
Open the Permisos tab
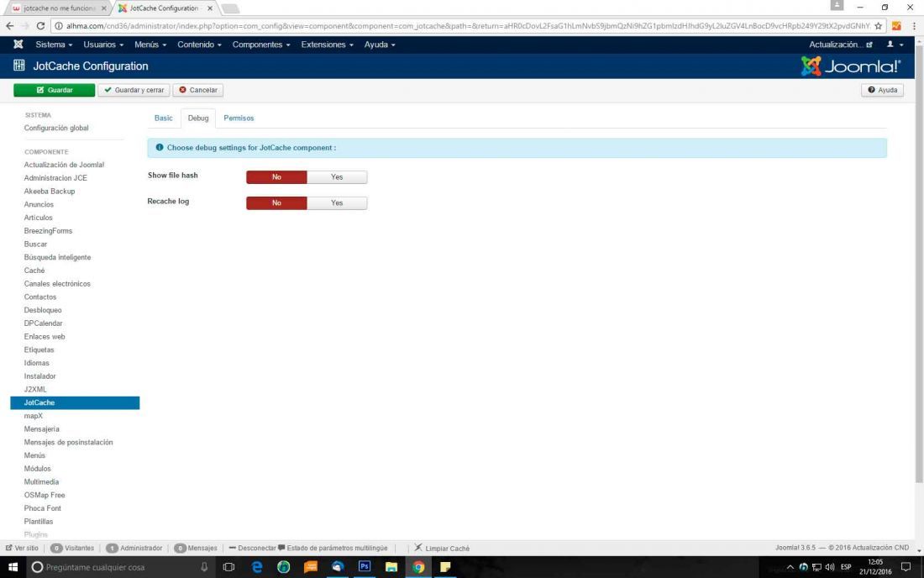(x=239, y=118)
